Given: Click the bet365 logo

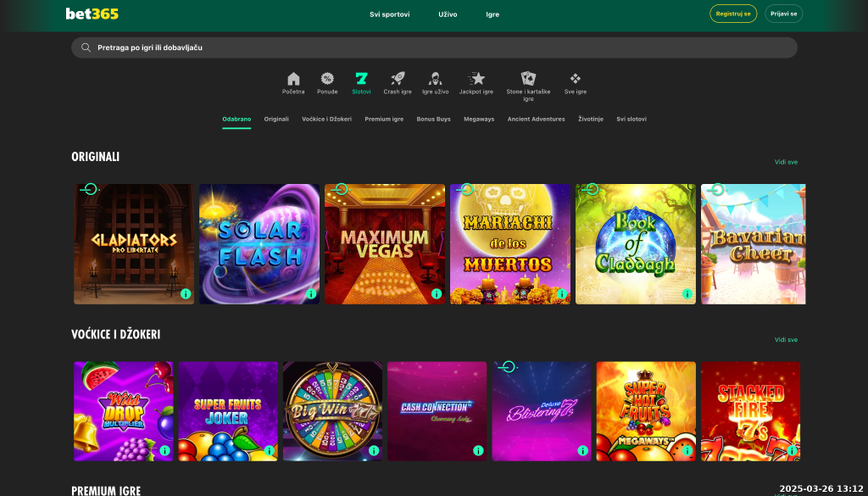Looking at the screenshot, I should (x=92, y=14).
